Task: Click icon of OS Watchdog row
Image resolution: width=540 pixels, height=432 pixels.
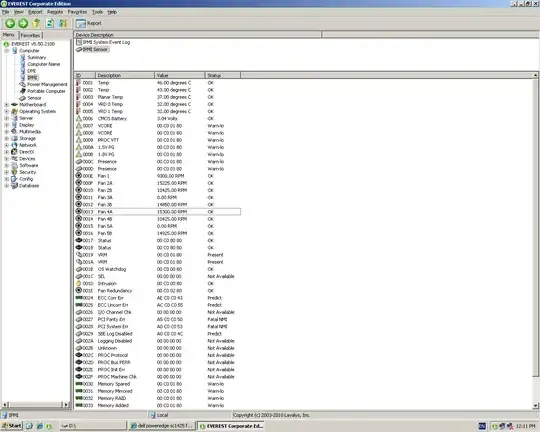Action: pyautogui.click(x=79, y=269)
